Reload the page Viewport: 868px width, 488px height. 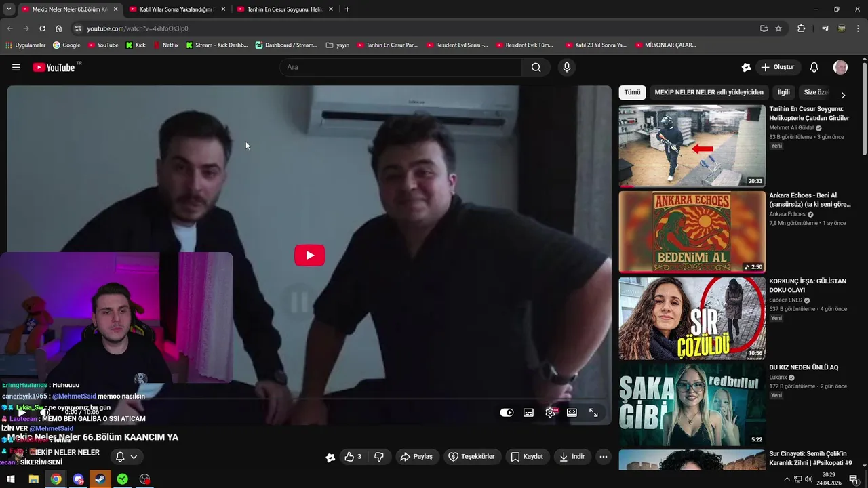pos(42,28)
